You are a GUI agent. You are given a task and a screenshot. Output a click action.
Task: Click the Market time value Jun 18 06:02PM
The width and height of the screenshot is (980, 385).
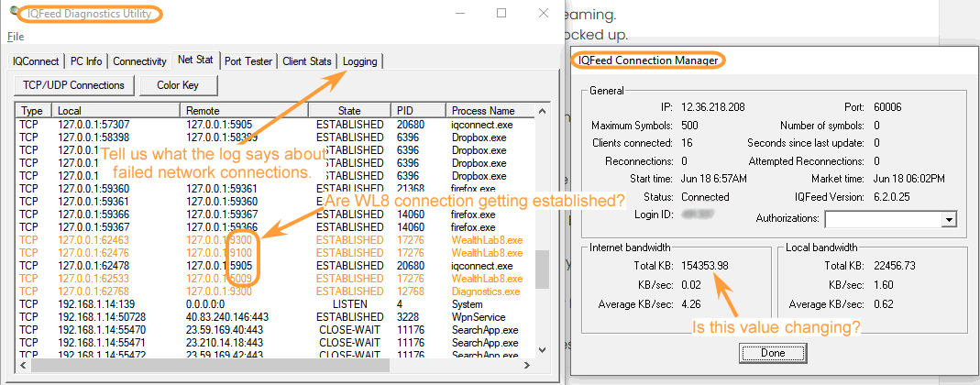coord(908,179)
